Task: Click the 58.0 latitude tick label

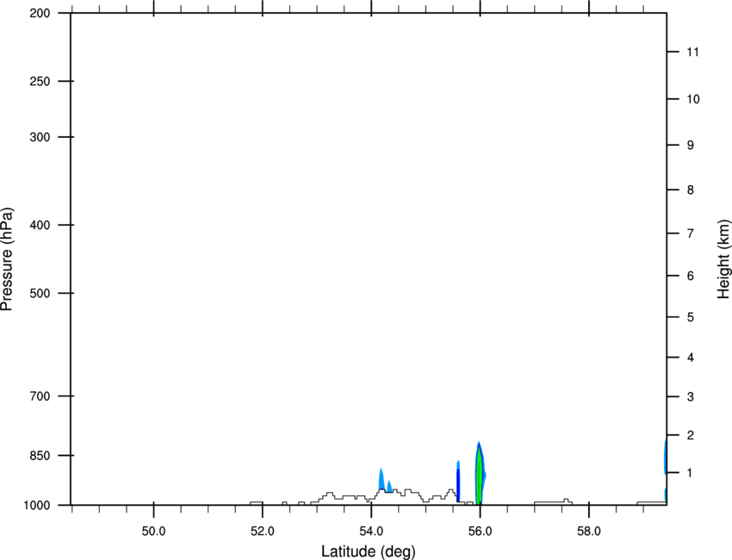Action: 589,532
